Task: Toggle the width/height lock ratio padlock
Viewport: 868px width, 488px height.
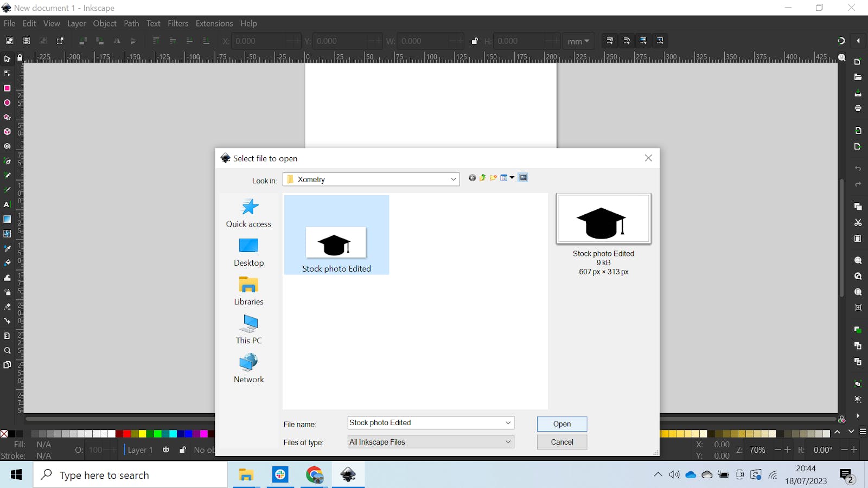Action: pyautogui.click(x=475, y=41)
